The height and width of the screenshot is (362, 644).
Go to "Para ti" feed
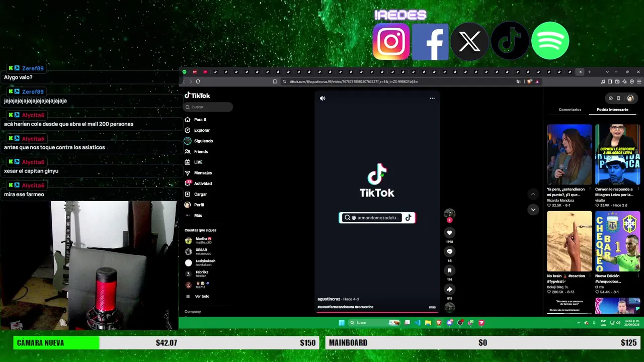[196, 120]
